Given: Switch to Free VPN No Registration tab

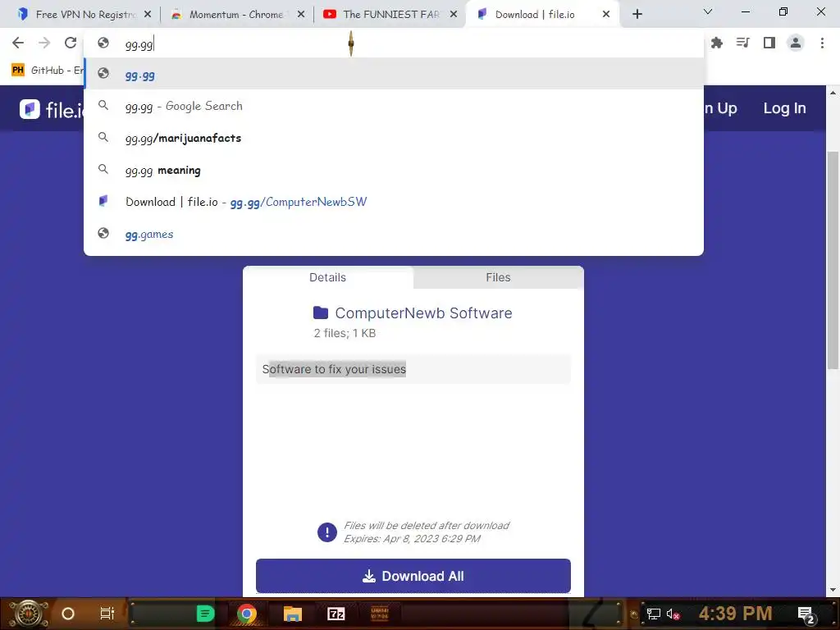Looking at the screenshot, I should [77, 15].
